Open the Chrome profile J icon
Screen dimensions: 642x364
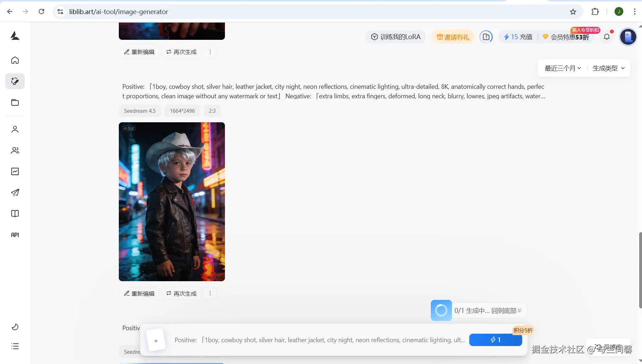pyautogui.click(x=619, y=12)
